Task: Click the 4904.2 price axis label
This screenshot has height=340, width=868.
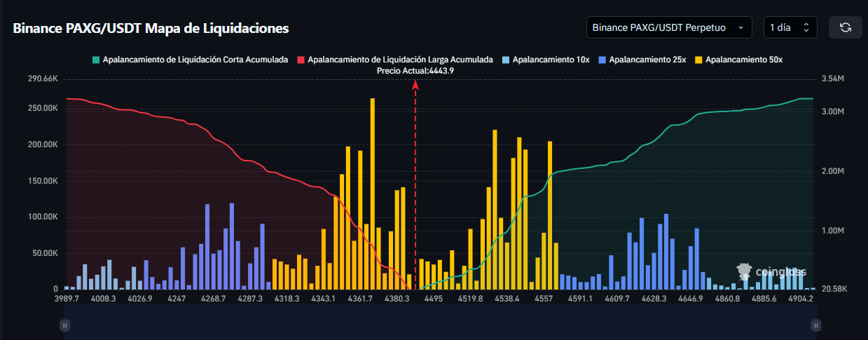Action: click(801, 299)
